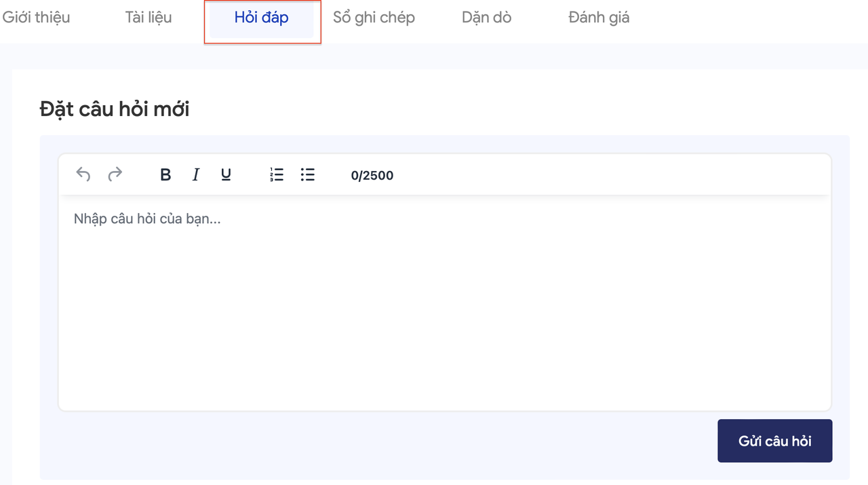This screenshot has width=868, height=485.
Task: Submit with the Gửi câu hỏi button
Action: click(x=775, y=441)
